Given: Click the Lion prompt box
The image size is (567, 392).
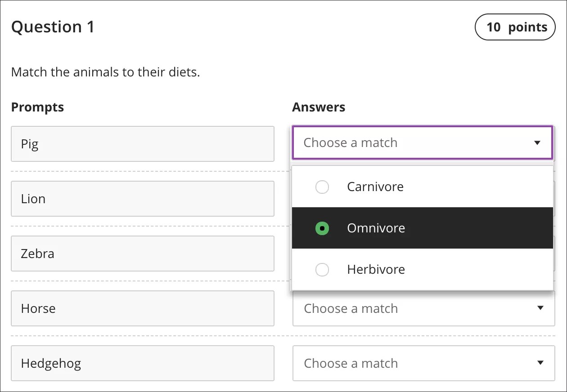Looking at the screenshot, I should click(x=142, y=199).
